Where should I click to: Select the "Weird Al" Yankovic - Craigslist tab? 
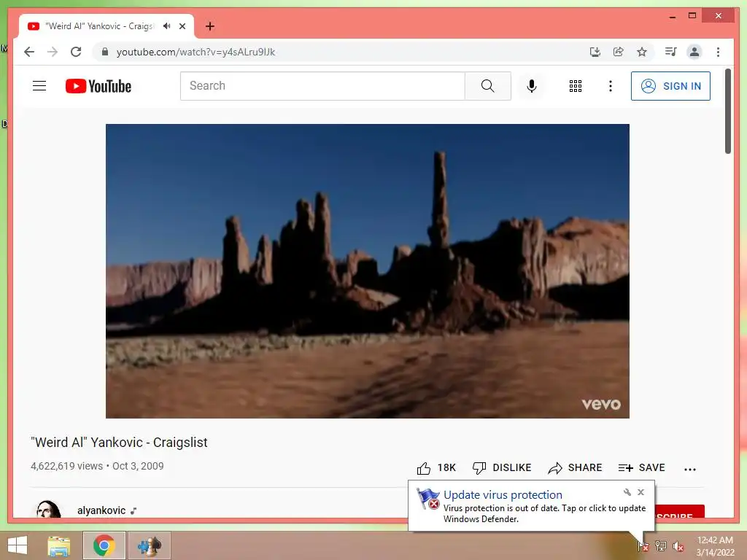tap(99, 26)
